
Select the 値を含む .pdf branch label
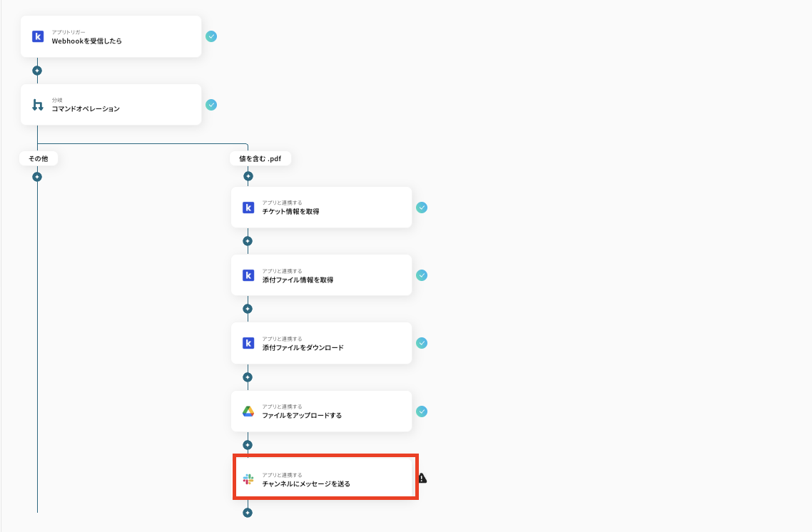[260, 158]
